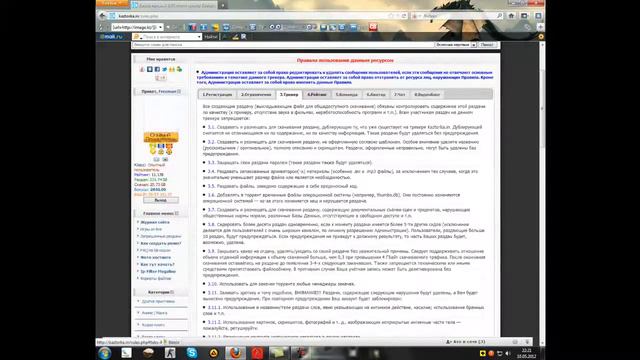Click the Выход logout button
This screenshot has width=640, height=360.
coord(160,200)
